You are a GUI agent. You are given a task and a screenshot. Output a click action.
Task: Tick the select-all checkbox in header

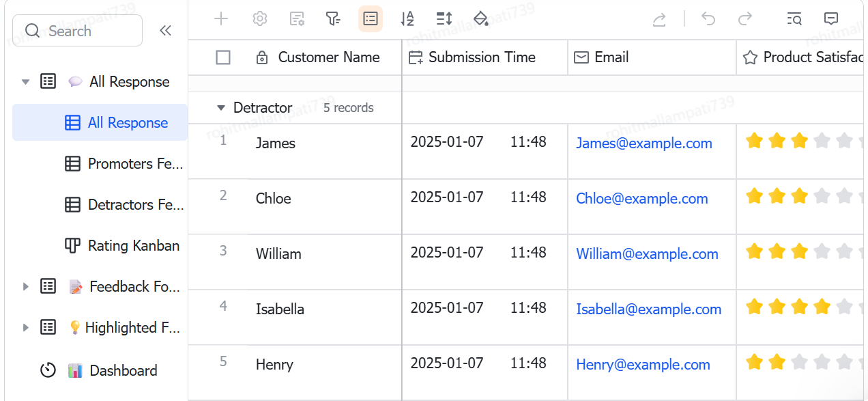tap(223, 57)
